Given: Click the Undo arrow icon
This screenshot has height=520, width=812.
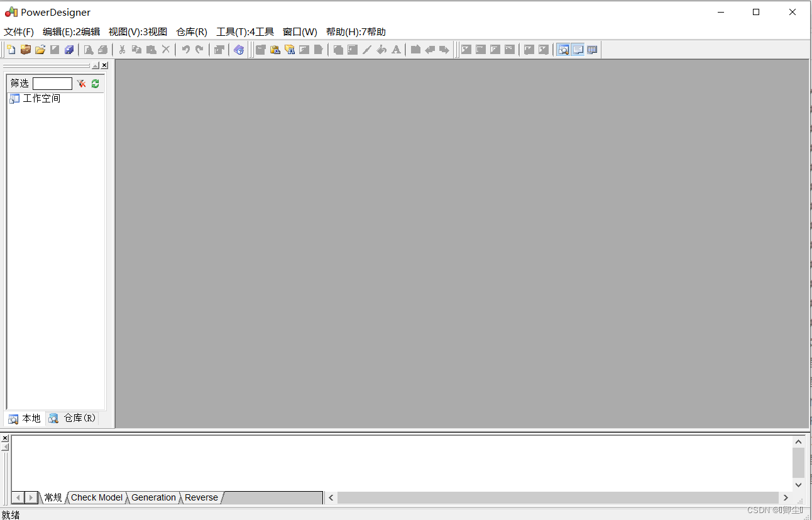Looking at the screenshot, I should click(x=186, y=49).
